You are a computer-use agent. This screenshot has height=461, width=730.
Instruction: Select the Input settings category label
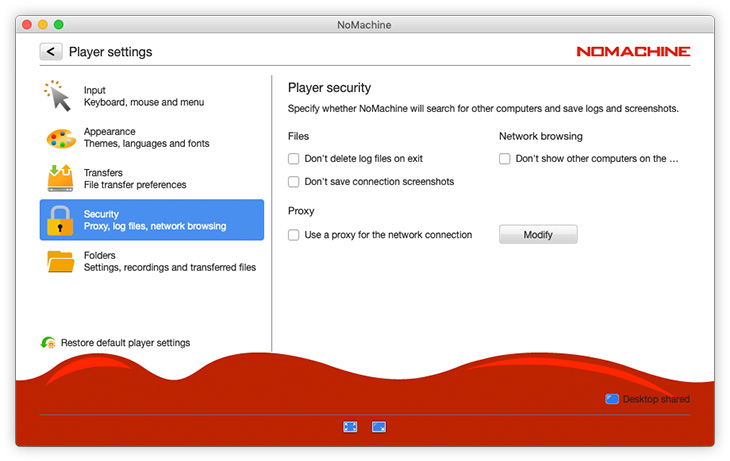pyautogui.click(x=95, y=90)
